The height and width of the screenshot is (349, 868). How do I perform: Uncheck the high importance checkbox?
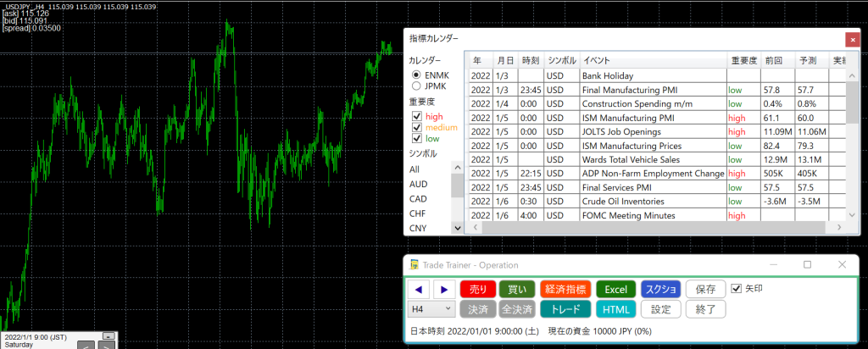[x=416, y=116]
